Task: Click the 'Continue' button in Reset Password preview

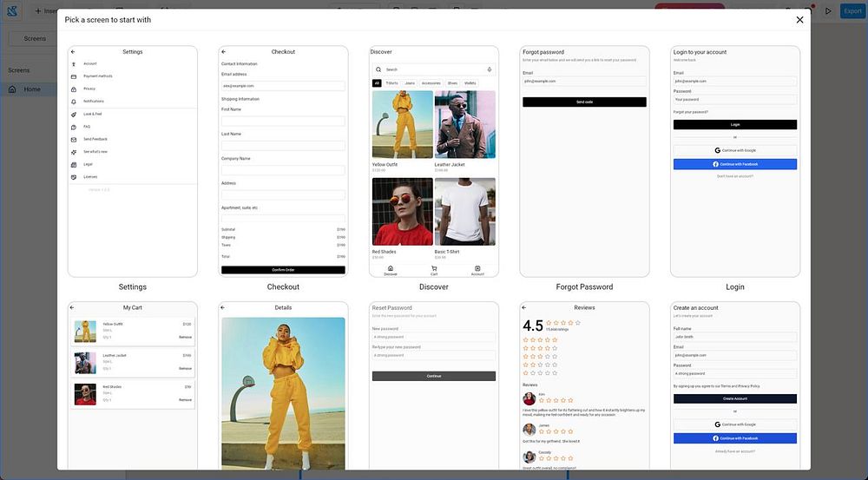Action: (x=433, y=376)
